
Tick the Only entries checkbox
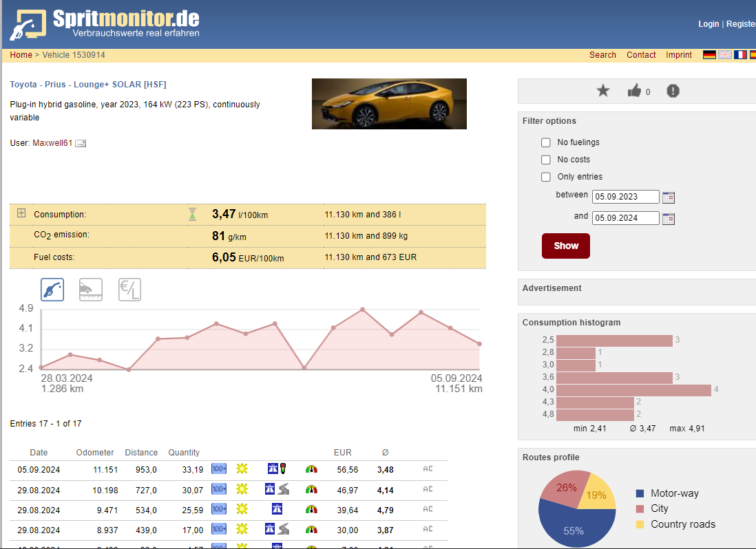(546, 177)
